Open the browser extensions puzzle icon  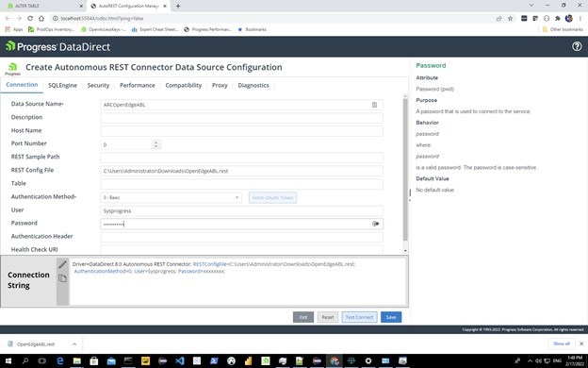(x=558, y=19)
